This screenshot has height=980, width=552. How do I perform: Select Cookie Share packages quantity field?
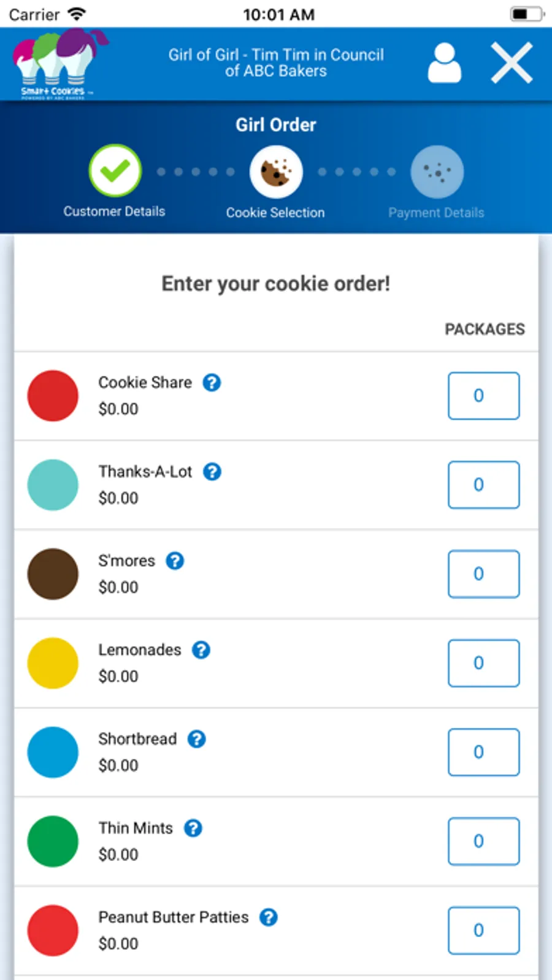pyautogui.click(x=483, y=396)
